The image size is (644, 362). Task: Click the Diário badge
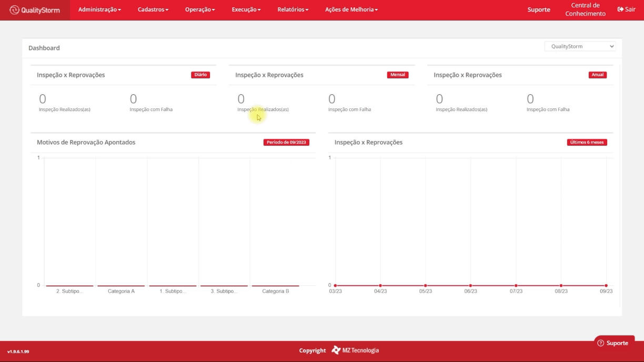200,75
